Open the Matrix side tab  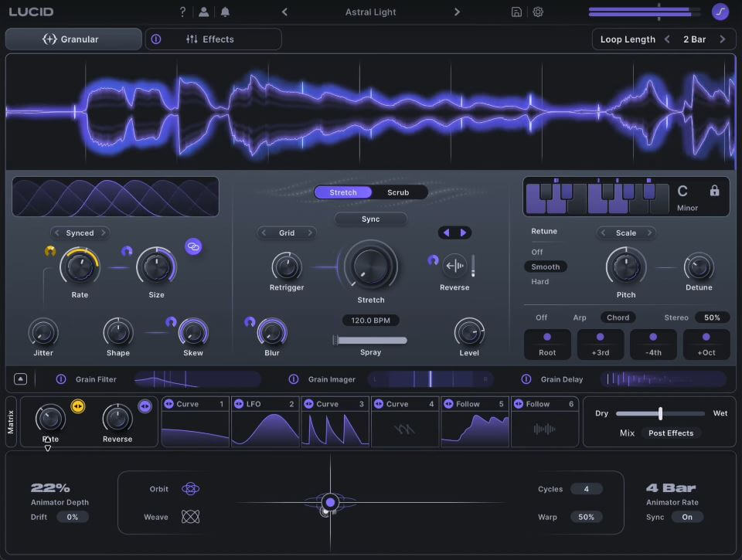coord(11,422)
